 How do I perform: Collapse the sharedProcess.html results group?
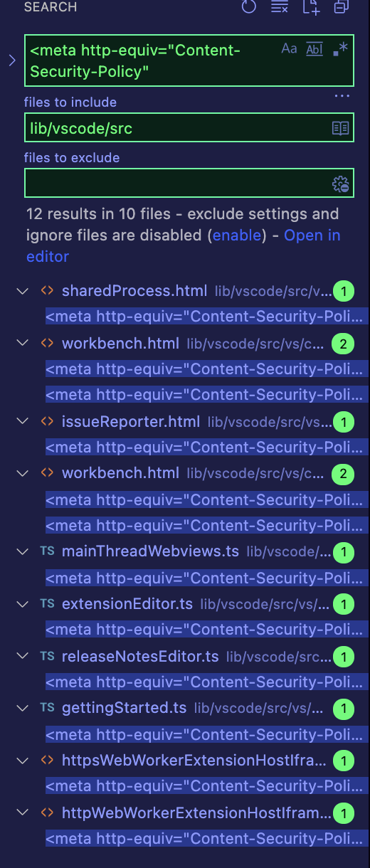click(22, 291)
